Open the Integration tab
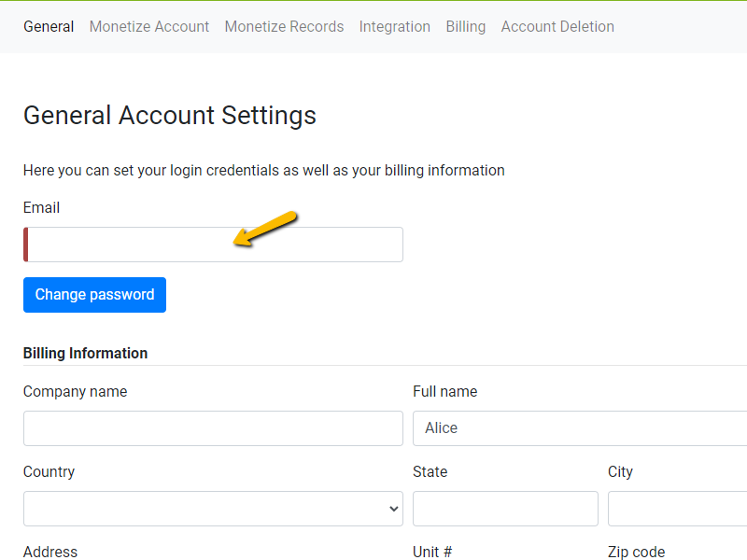 [394, 26]
